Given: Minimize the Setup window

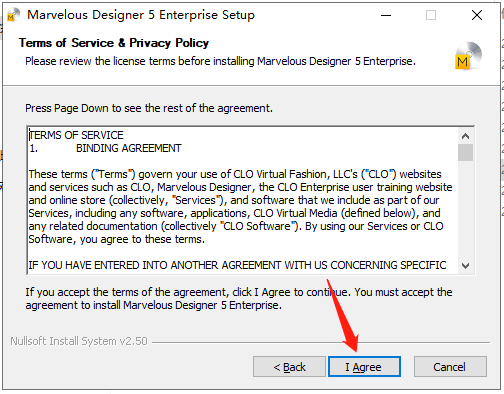Looking at the screenshot, I should [x=386, y=15].
